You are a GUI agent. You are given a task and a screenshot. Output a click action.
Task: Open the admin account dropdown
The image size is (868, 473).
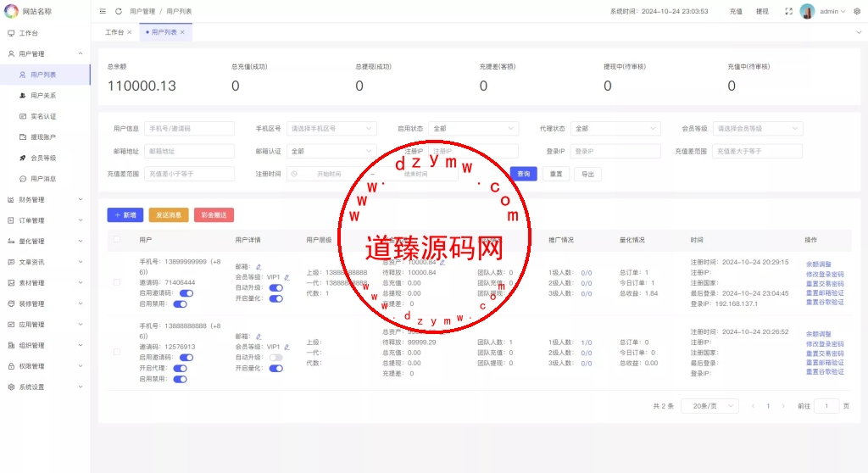(x=832, y=11)
